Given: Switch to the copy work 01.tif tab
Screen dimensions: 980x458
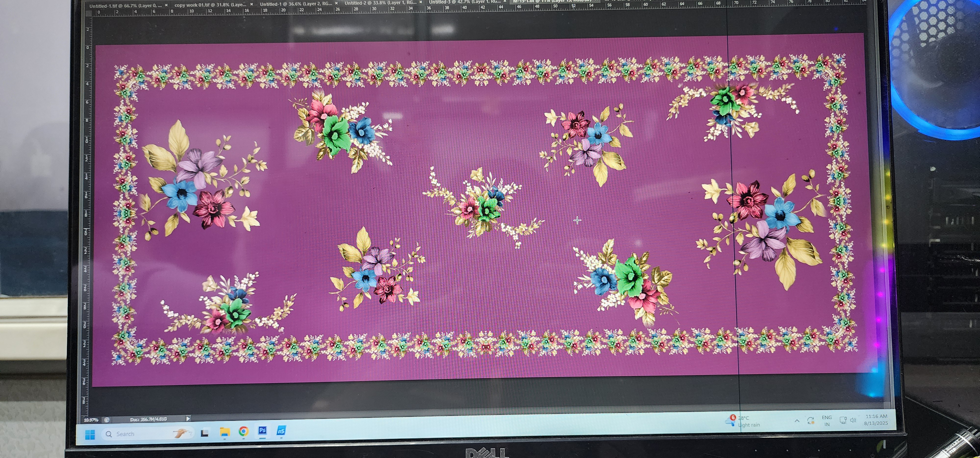Looking at the screenshot, I should 210,5.
